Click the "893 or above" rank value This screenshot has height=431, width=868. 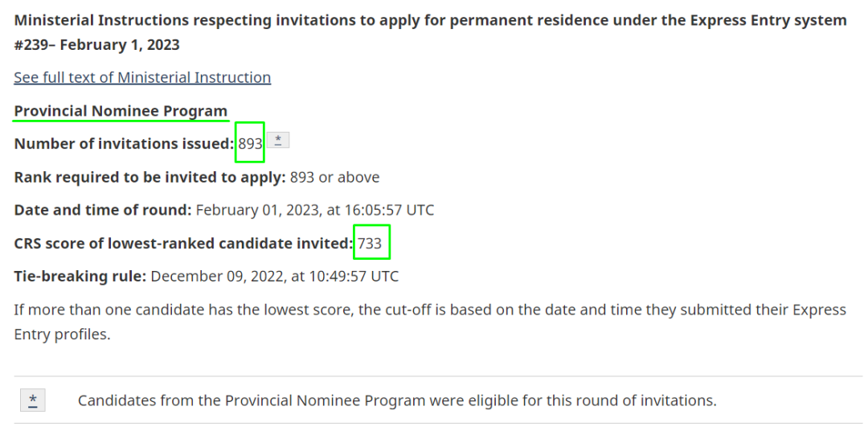tap(334, 177)
